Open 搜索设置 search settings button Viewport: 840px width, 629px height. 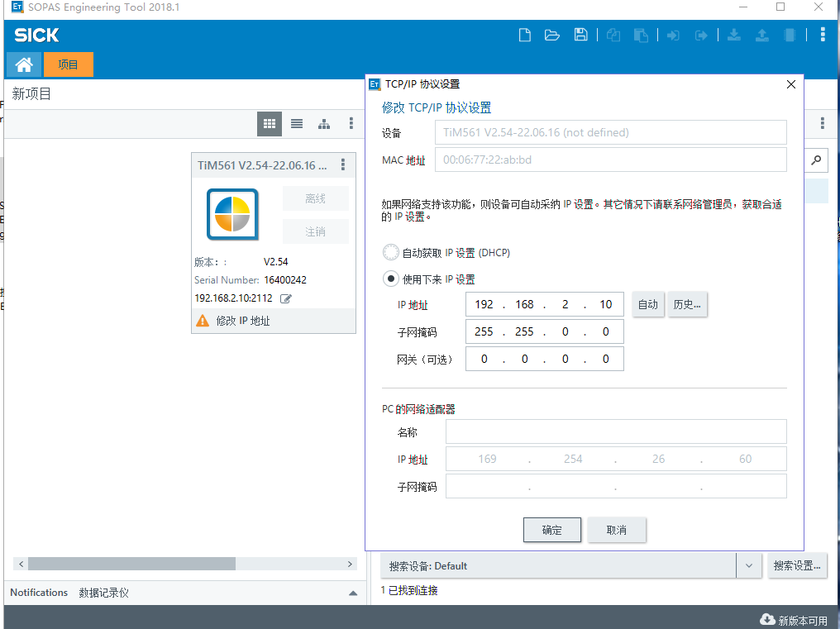[797, 566]
